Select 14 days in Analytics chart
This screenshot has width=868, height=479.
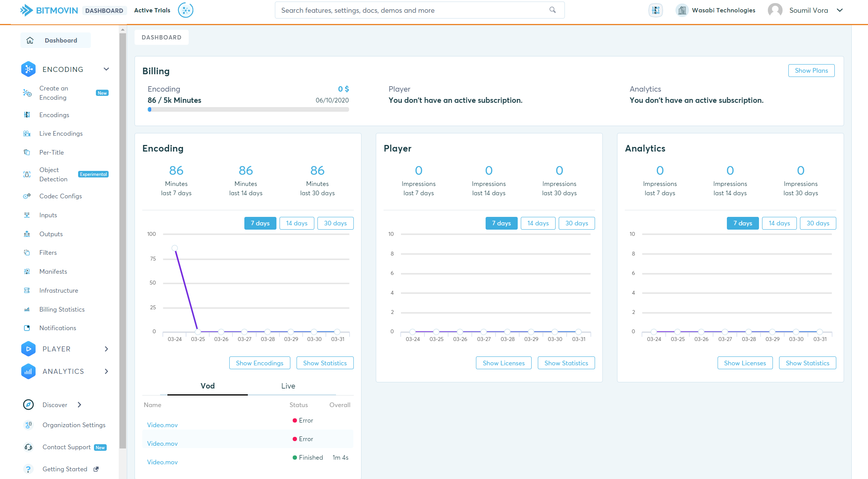(x=779, y=223)
